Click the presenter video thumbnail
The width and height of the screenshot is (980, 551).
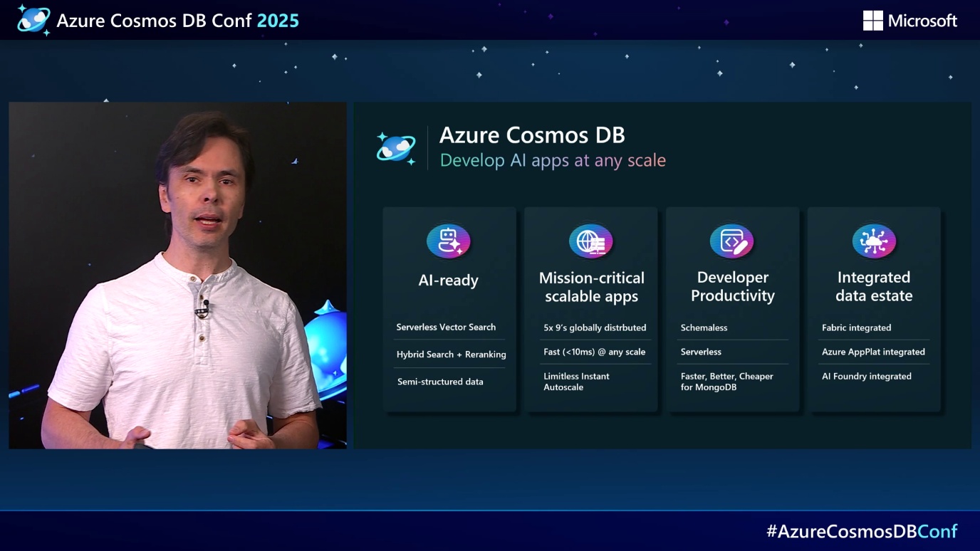(x=177, y=275)
